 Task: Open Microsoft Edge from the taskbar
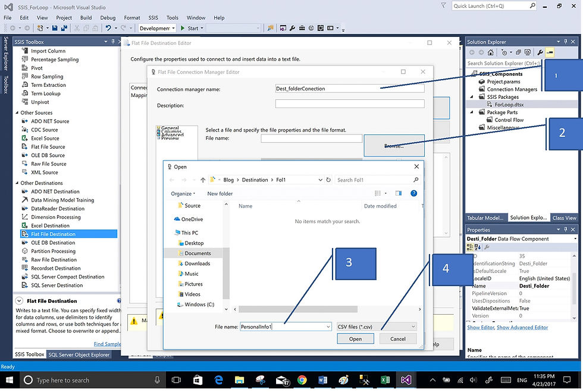[x=219, y=380]
